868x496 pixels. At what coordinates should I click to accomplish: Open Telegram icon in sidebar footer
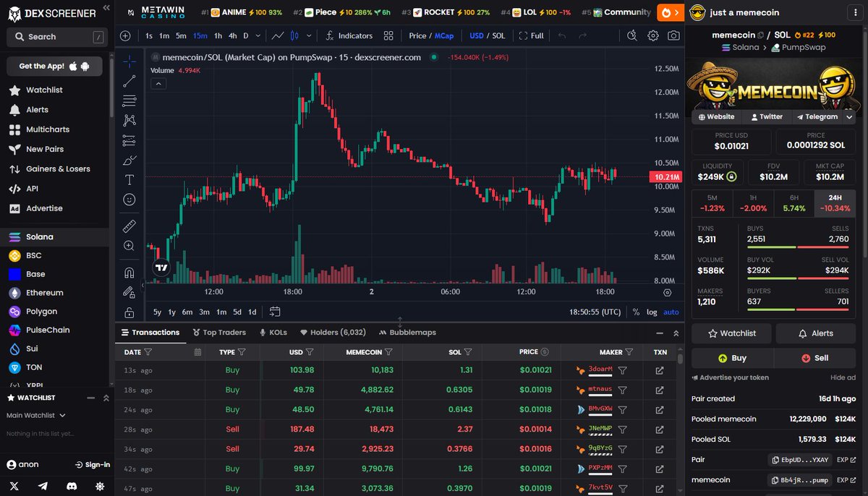coord(43,487)
